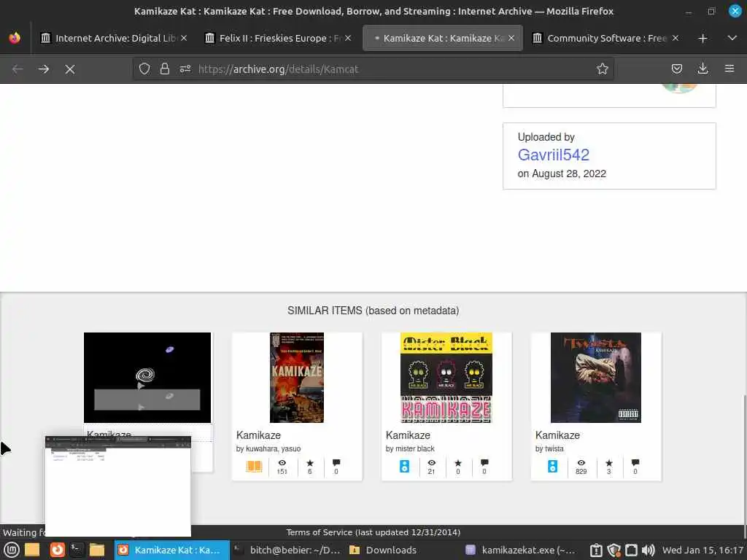Open a new tab with the plus button
Image resolution: width=747 pixels, height=560 pixels.
[x=703, y=38]
